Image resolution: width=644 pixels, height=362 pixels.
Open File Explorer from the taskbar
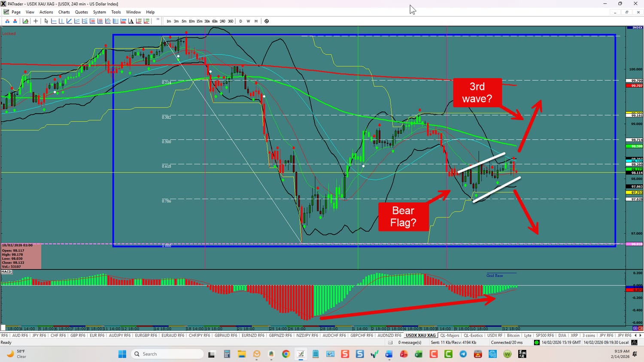(x=242, y=354)
